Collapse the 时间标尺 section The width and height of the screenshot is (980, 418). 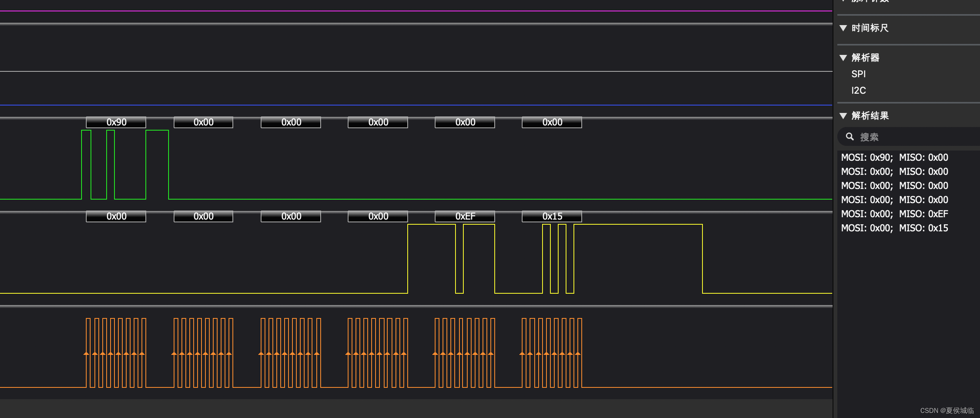click(x=843, y=28)
